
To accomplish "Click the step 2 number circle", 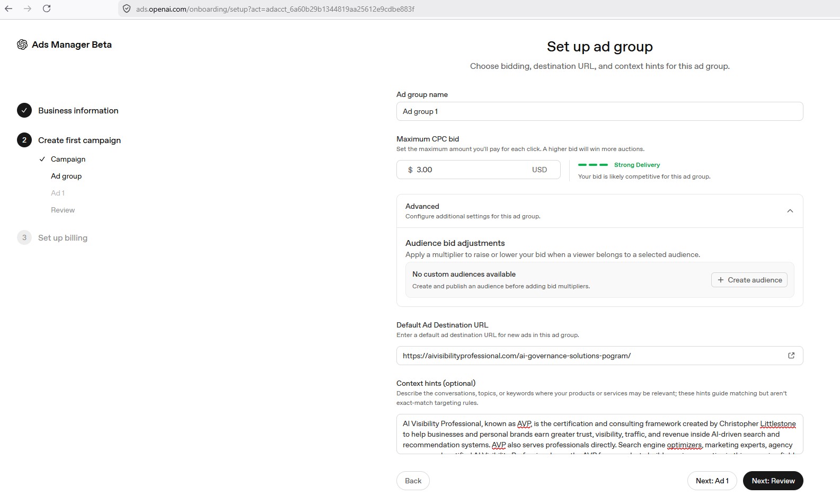I will point(24,140).
